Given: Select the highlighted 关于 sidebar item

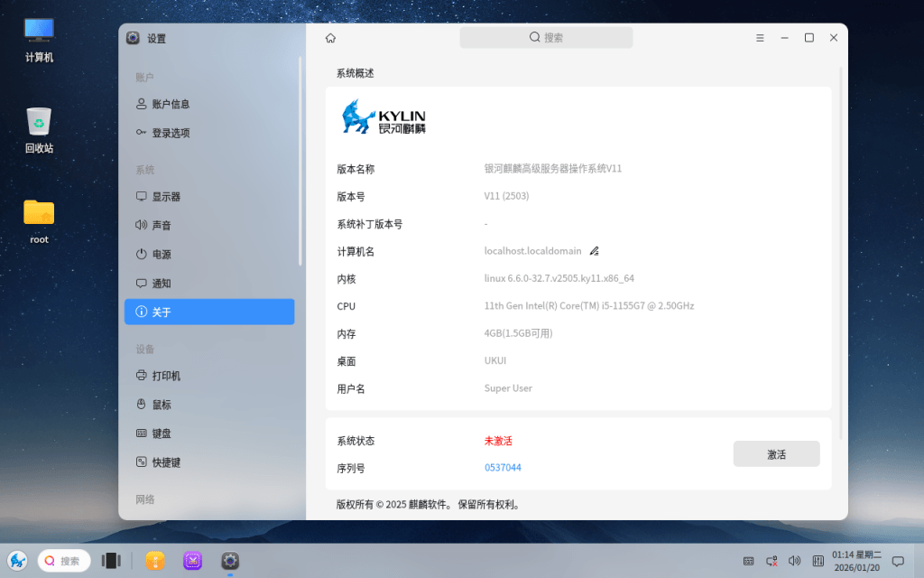Looking at the screenshot, I should 209,312.
